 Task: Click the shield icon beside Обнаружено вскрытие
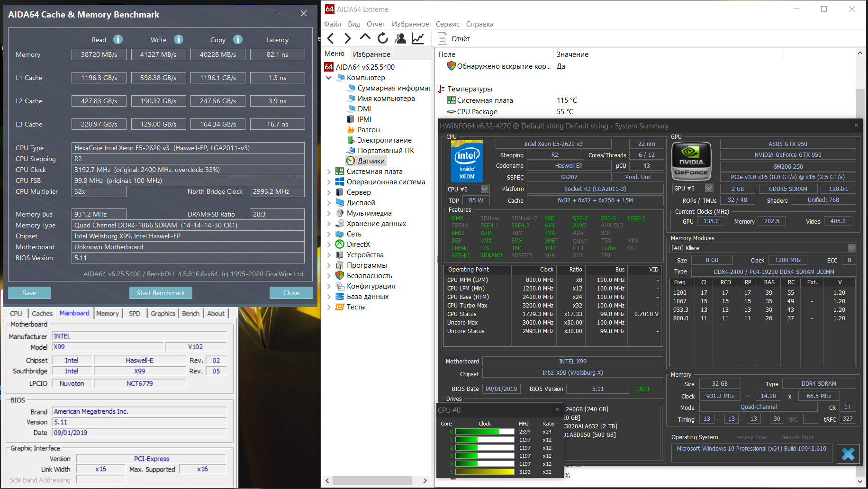coord(452,66)
